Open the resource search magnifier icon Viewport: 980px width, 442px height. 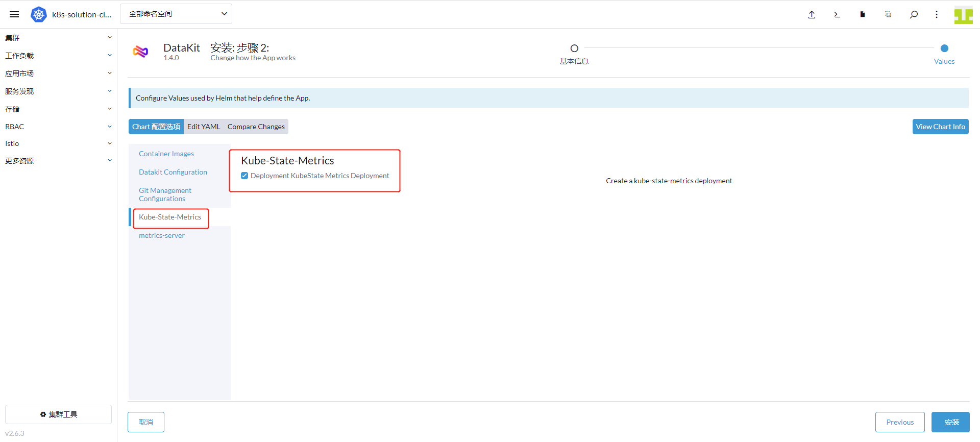point(914,14)
